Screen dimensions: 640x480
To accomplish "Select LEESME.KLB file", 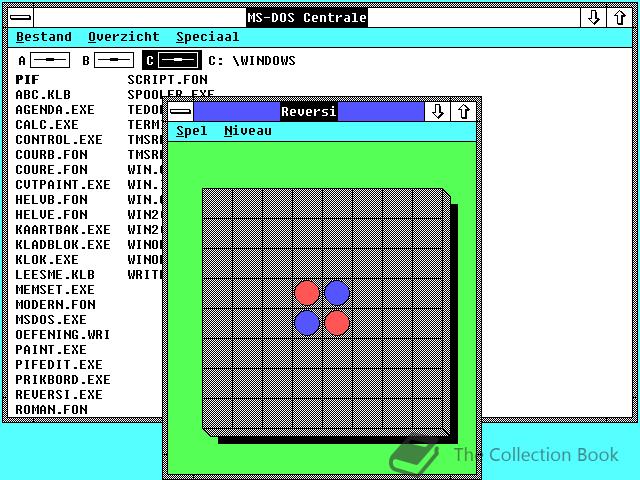I will [x=55, y=275].
